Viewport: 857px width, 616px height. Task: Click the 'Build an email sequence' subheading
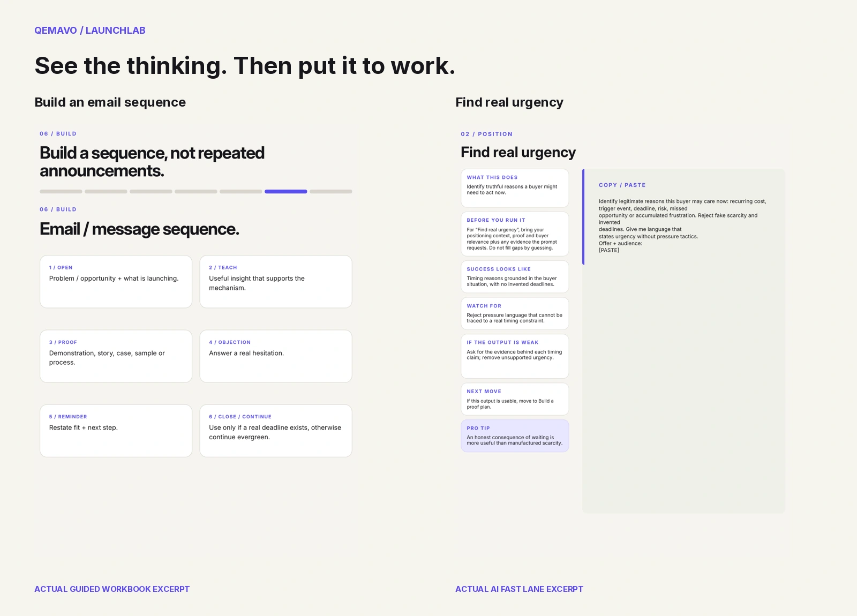click(110, 102)
